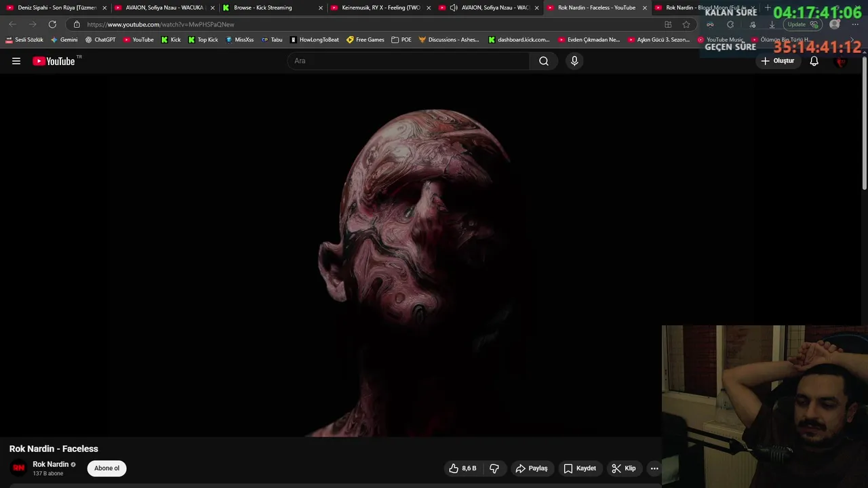Open the Aşkın Gücü 3. Sezon bookmark
The width and height of the screenshot is (868, 488).
[658, 40]
